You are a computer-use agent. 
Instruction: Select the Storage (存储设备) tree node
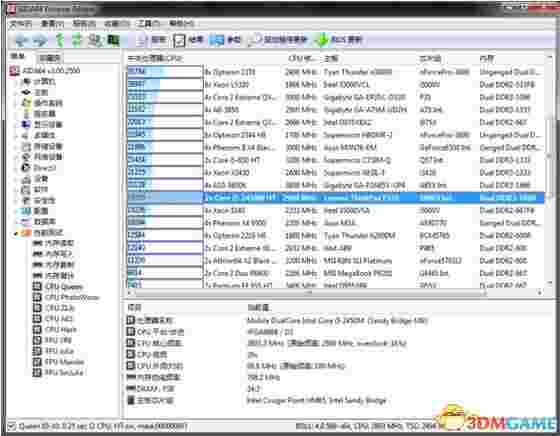pos(42,146)
